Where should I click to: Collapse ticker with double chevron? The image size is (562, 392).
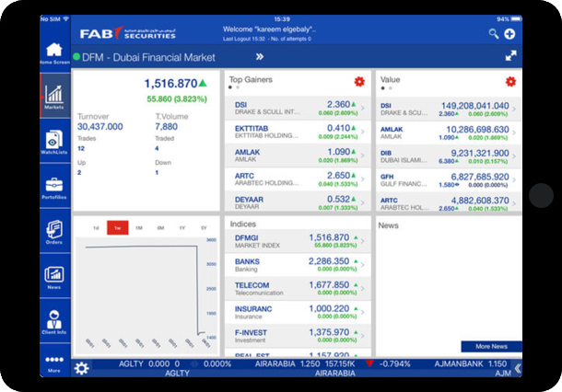click(x=518, y=368)
